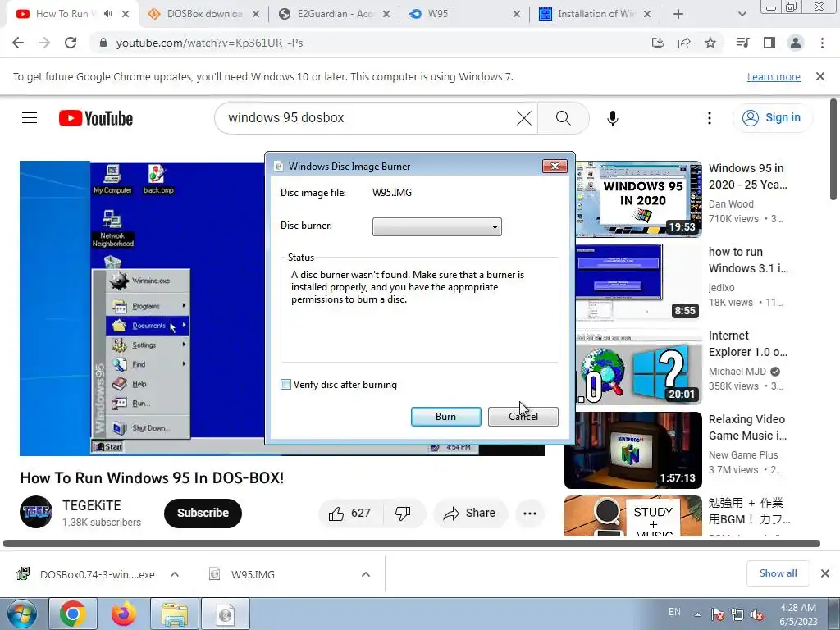Reload the YouTube page
Screen dimensions: 840x630
point(71,43)
